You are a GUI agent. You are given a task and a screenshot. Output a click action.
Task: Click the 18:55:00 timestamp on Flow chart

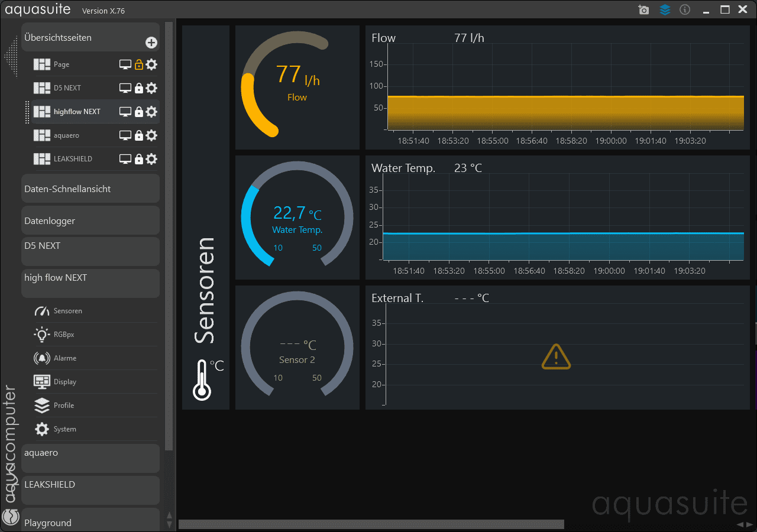click(x=492, y=141)
